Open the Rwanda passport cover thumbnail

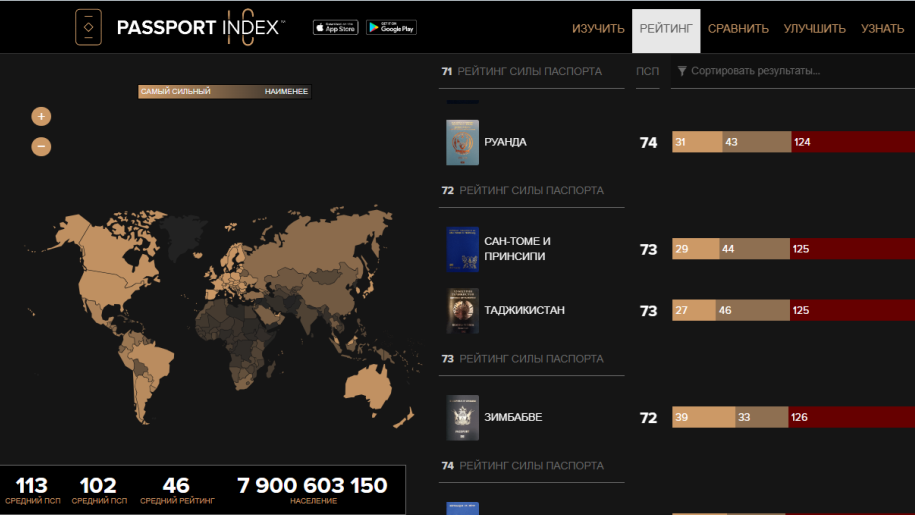click(462, 143)
